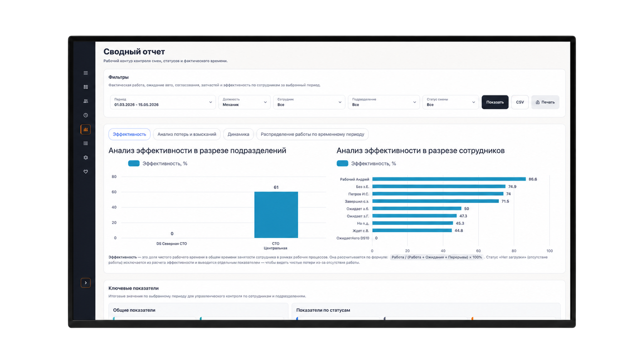This screenshot has height=362, width=644.
Task: Expand the sidebar with arrow button
Action: pyautogui.click(x=86, y=283)
